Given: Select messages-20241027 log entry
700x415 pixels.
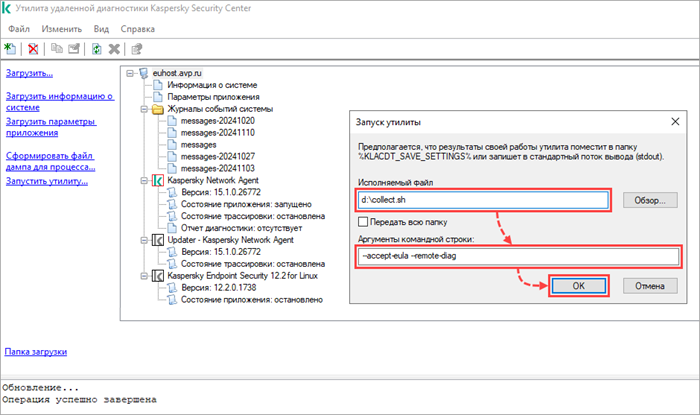Looking at the screenshot, I should (x=218, y=157).
